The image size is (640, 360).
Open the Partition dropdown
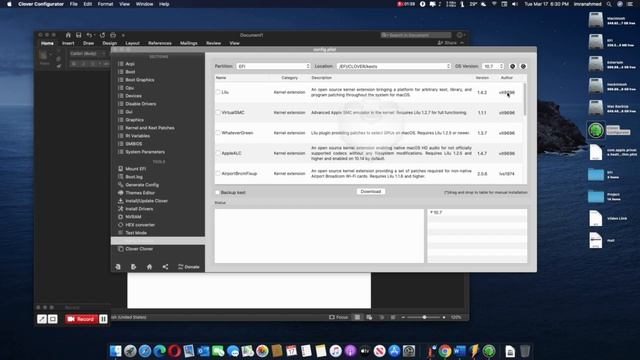[273, 66]
